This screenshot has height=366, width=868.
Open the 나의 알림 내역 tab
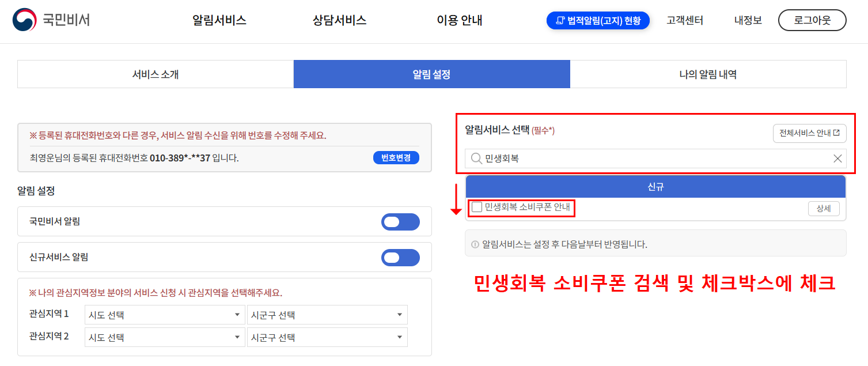click(707, 74)
